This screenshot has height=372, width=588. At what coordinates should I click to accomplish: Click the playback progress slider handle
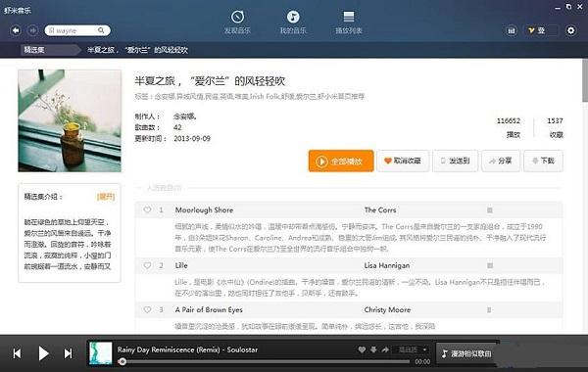tap(122, 361)
